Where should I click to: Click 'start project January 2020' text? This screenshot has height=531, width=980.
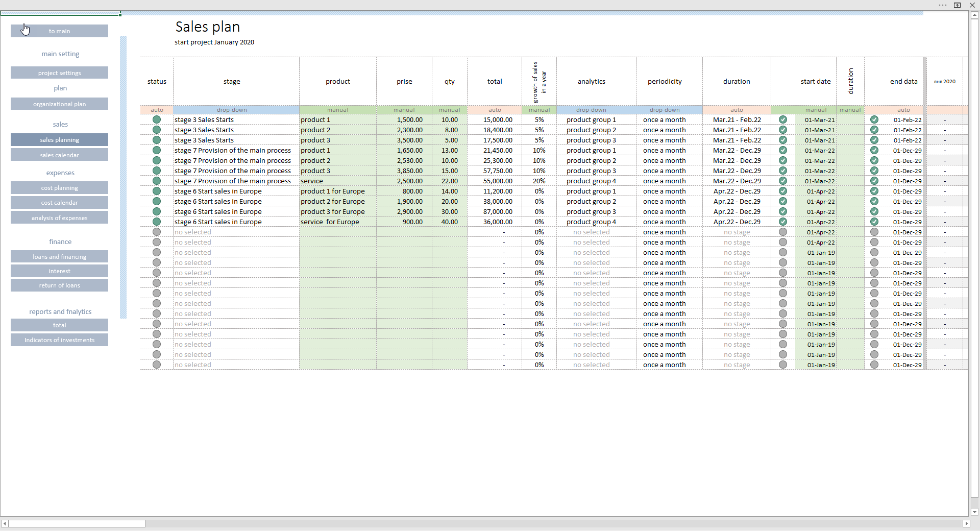coord(214,42)
